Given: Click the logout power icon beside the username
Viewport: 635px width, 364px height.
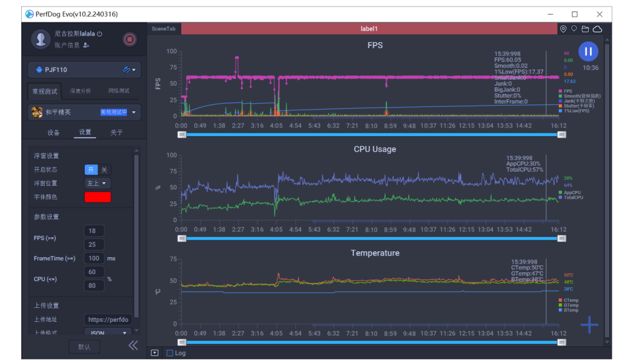Looking at the screenshot, I should point(100,33).
